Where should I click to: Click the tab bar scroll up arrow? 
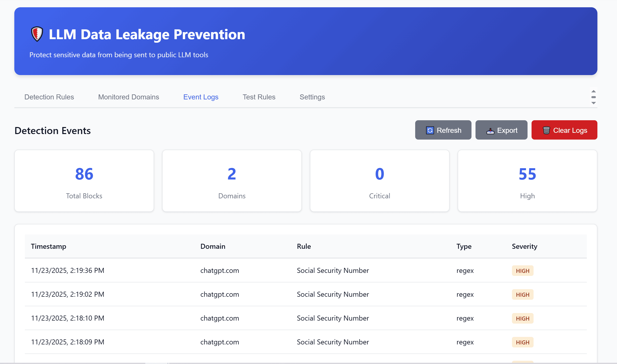tap(593, 91)
